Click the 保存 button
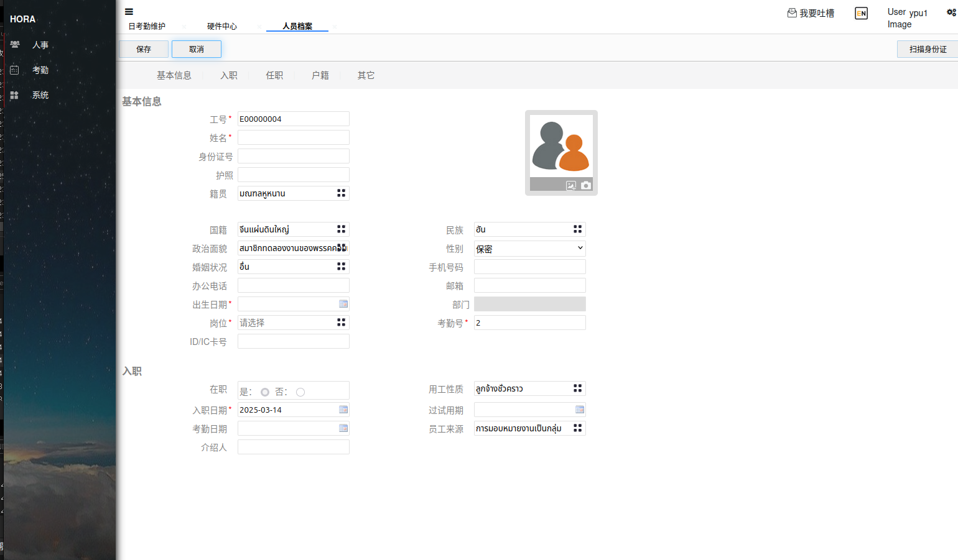958x560 pixels. pyautogui.click(x=144, y=49)
